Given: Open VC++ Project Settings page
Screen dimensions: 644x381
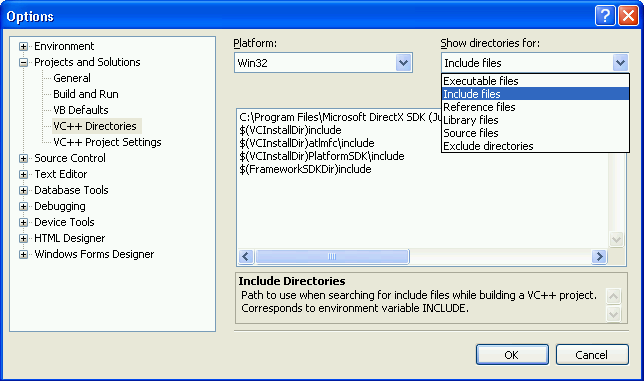Looking at the screenshot, I should click(107, 142).
